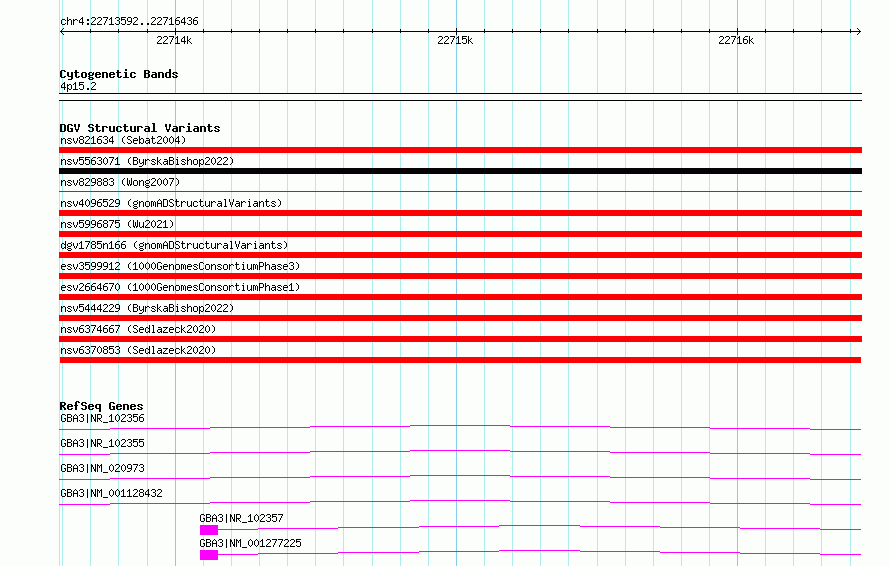The height and width of the screenshot is (566, 890).
Task: Select the RefSeq Genes track title
Action: click(x=101, y=406)
